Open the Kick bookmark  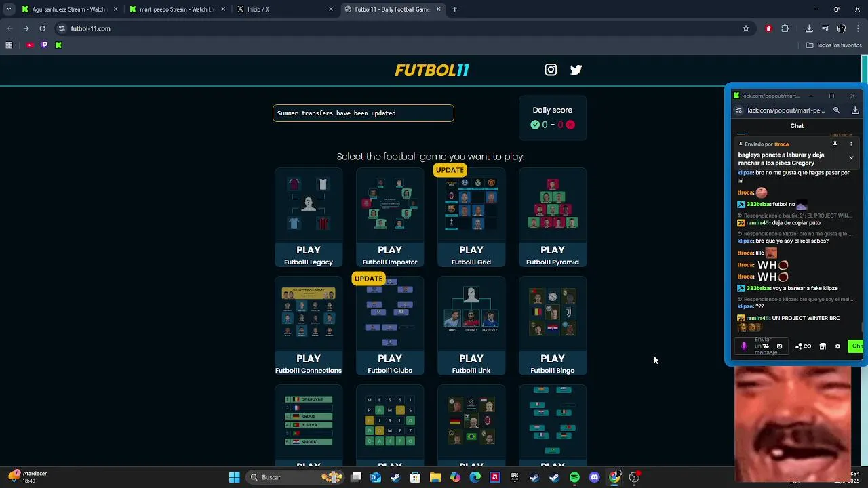pos(58,45)
